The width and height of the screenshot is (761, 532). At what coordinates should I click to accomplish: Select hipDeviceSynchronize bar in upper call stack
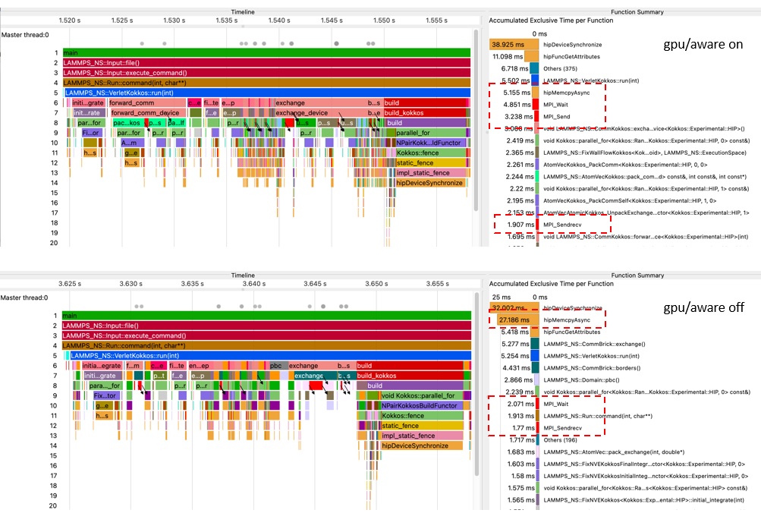[x=429, y=183]
